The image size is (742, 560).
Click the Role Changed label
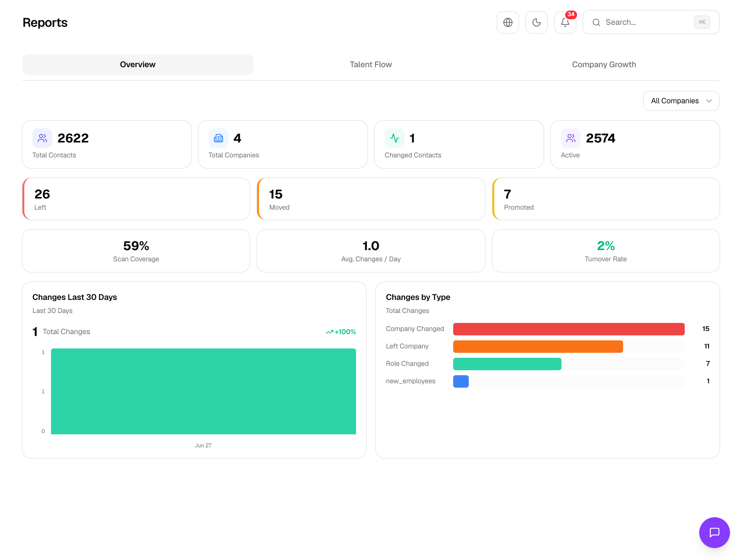click(x=407, y=363)
